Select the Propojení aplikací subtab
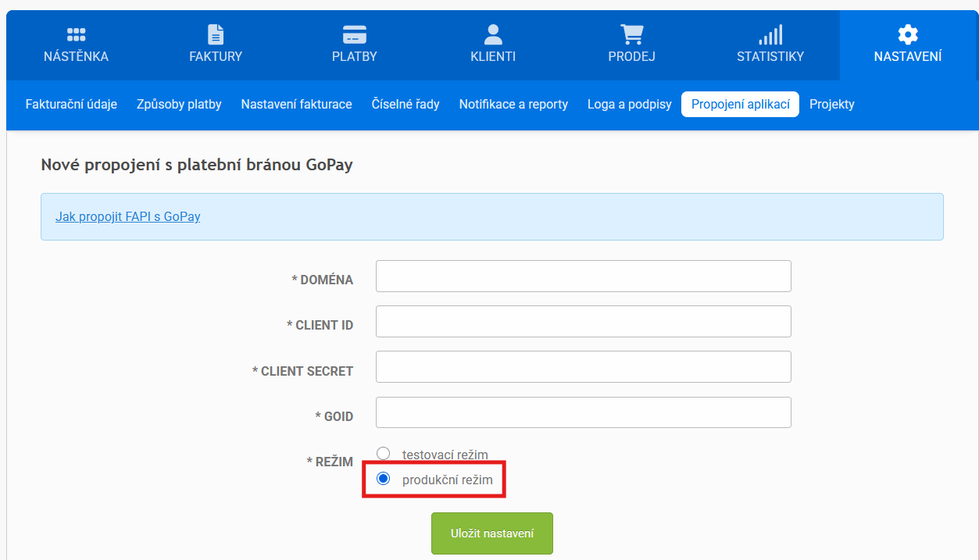Image resolution: width=979 pixels, height=560 pixels. point(740,104)
